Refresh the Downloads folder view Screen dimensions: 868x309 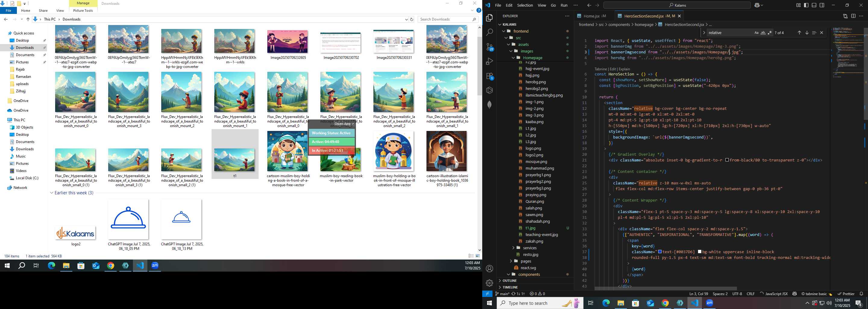point(411,19)
